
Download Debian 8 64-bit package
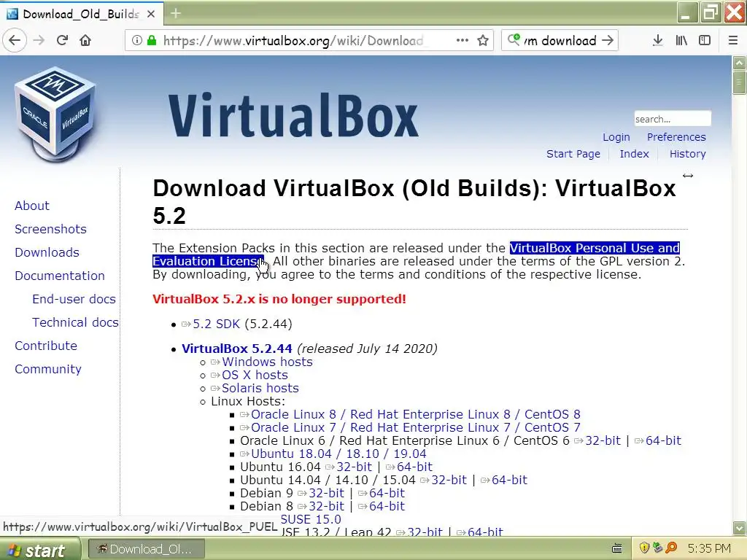(387, 506)
